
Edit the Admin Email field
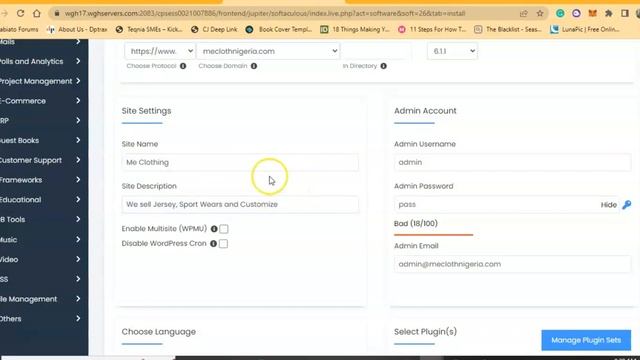[512, 264]
